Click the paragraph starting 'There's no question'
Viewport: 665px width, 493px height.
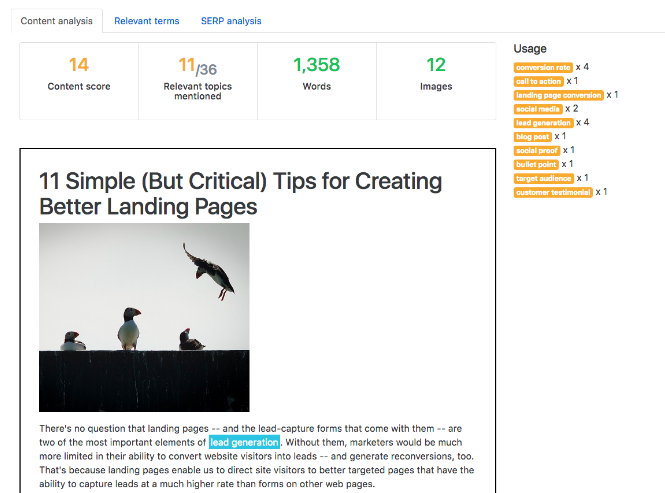coord(257,456)
